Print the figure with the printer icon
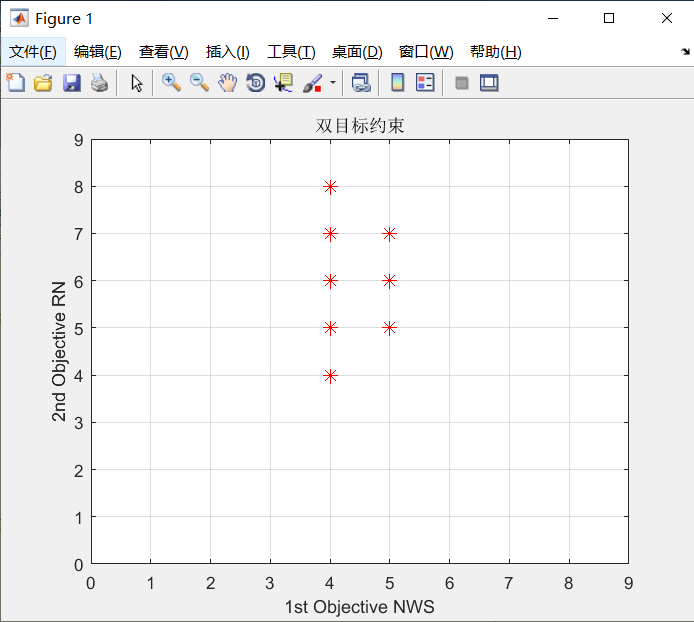The image size is (694, 622). tap(100, 83)
